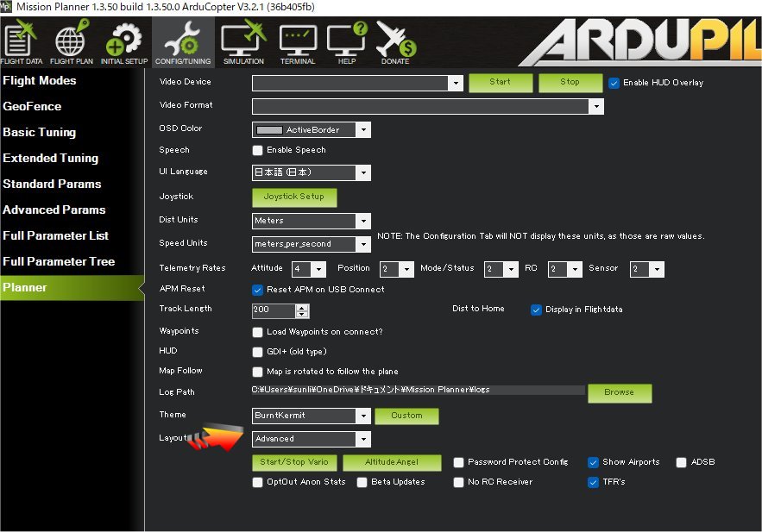The height and width of the screenshot is (532, 762).
Task: Toggle Enable HUD Overlay checkbox
Action: click(614, 83)
